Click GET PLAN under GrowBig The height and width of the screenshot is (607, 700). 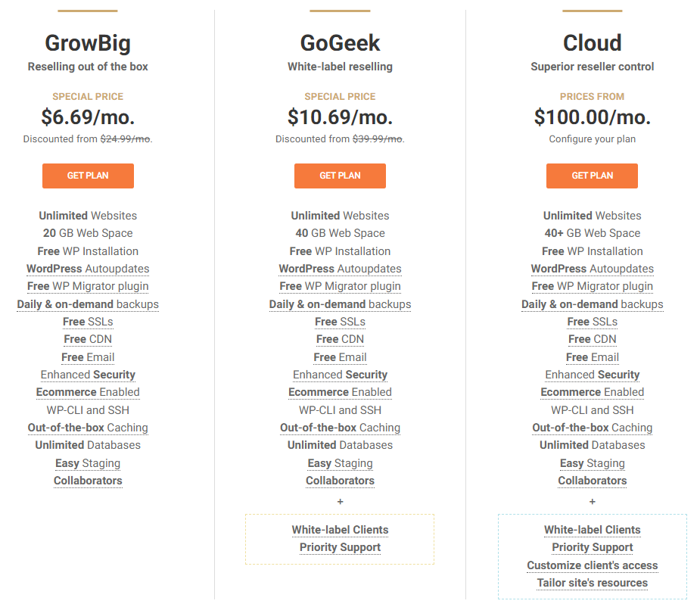coord(88,176)
